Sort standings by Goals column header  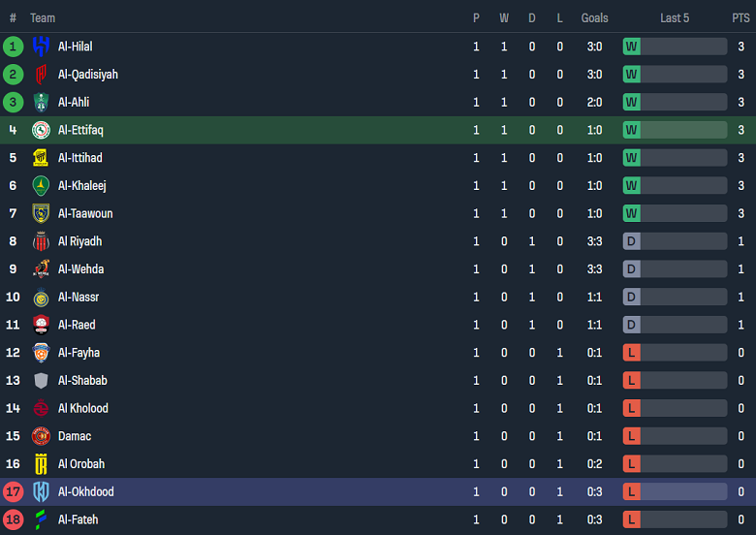(594, 17)
